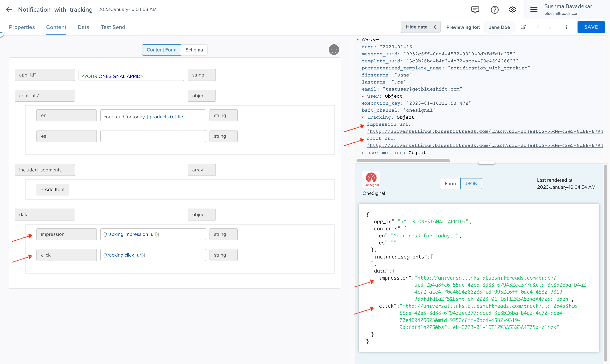Viewport: 610px width, 364px height.
Task: Go to next preview user arrow
Action: click(550, 27)
